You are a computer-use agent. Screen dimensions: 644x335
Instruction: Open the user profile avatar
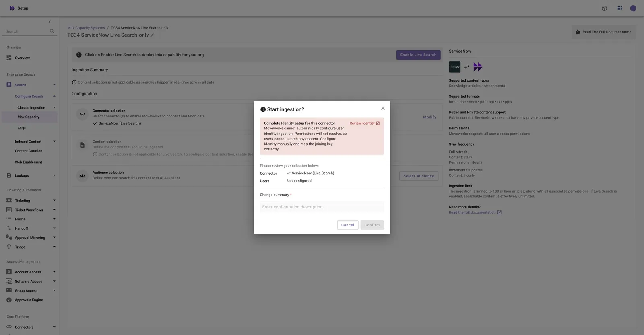pos(633,8)
